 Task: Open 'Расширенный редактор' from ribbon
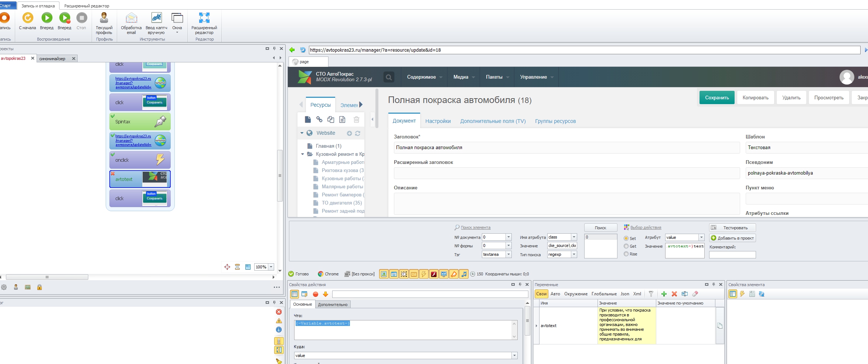pyautogui.click(x=204, y=18)
